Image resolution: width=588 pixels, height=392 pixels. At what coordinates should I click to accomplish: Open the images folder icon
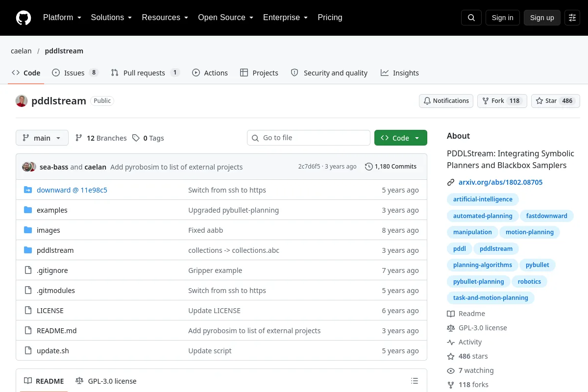pos(28,230)
